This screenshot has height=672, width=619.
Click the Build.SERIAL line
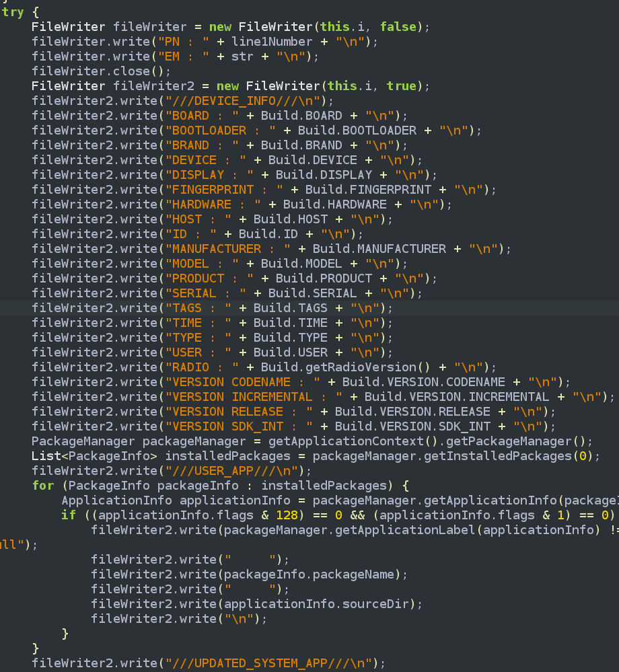point(227,293)
